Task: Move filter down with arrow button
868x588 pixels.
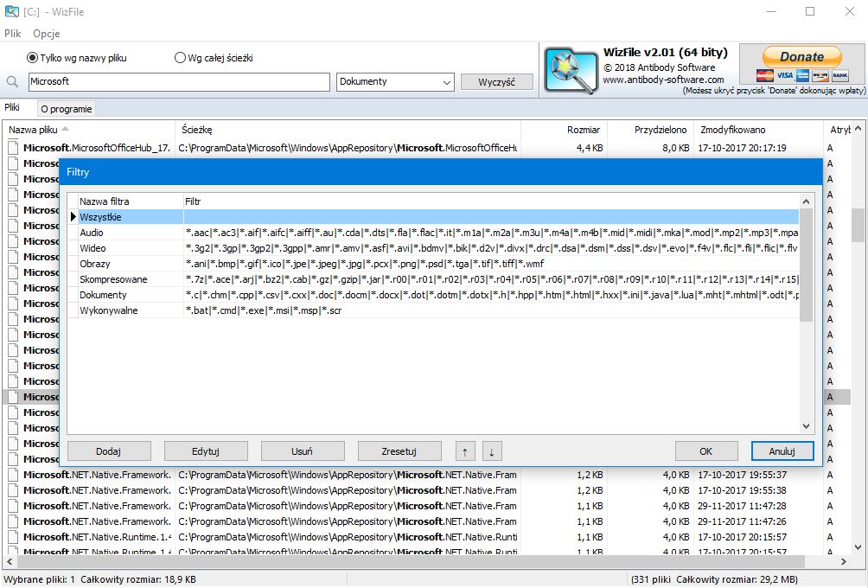Action: (x=492, y=451)
